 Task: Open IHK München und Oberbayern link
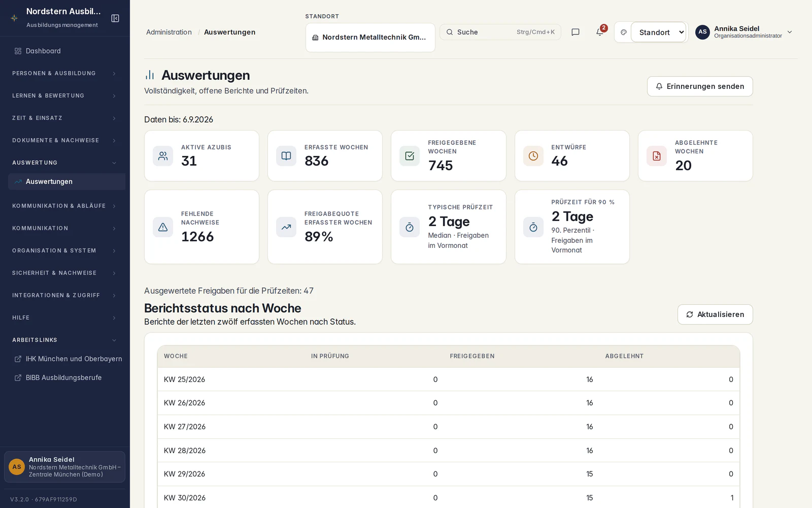click(66, 359)
